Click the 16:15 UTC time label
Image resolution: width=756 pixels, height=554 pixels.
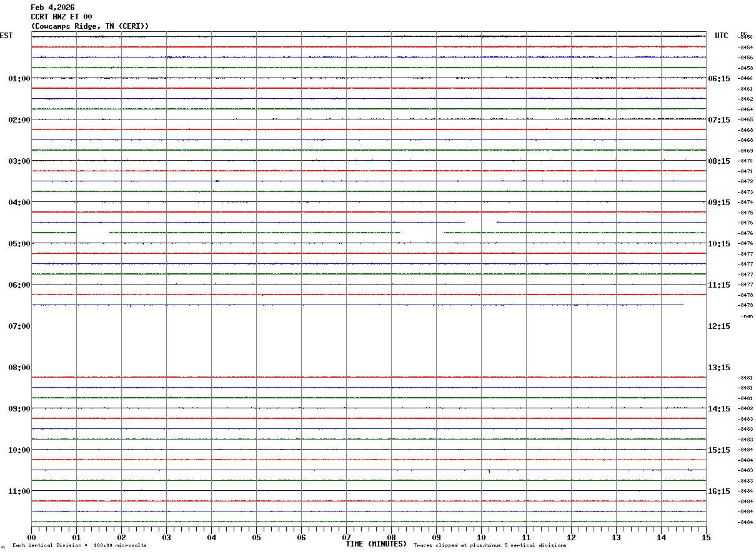click(x=719, y=491)
